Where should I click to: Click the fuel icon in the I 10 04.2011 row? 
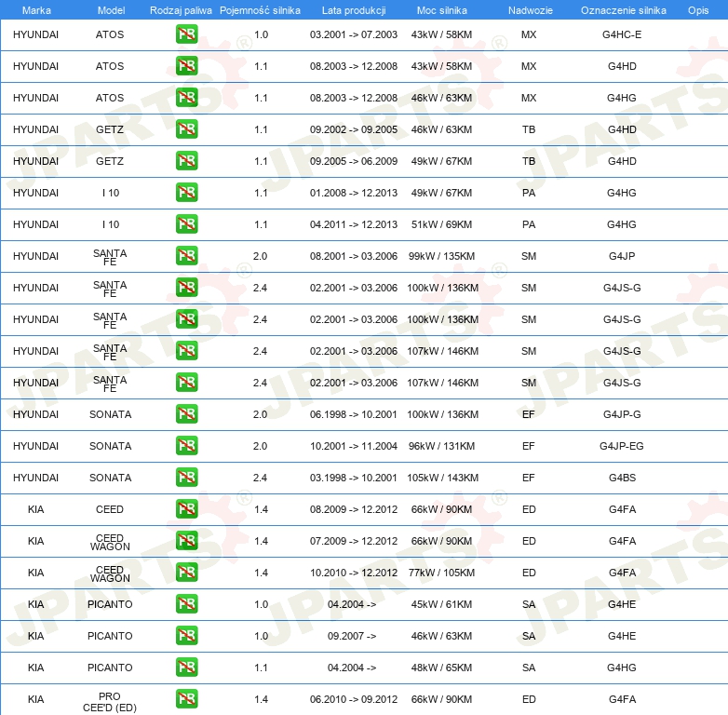click(186, 224)
